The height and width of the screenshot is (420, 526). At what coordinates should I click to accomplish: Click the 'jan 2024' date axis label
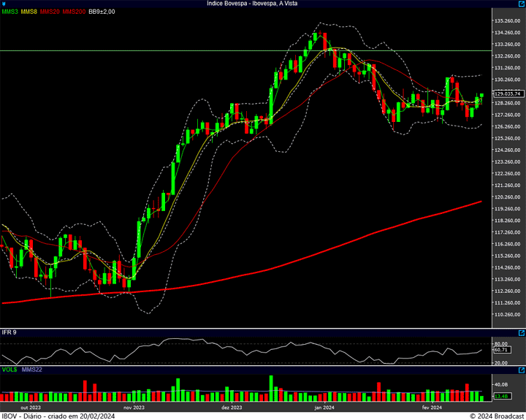(x=323, y=408)
